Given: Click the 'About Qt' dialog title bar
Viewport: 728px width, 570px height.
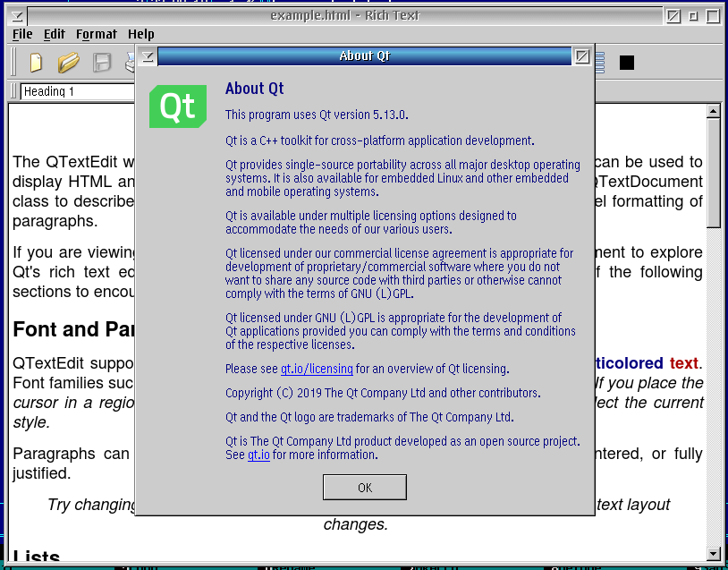Looking at the screenshot, I should click(x=365, y=56).
